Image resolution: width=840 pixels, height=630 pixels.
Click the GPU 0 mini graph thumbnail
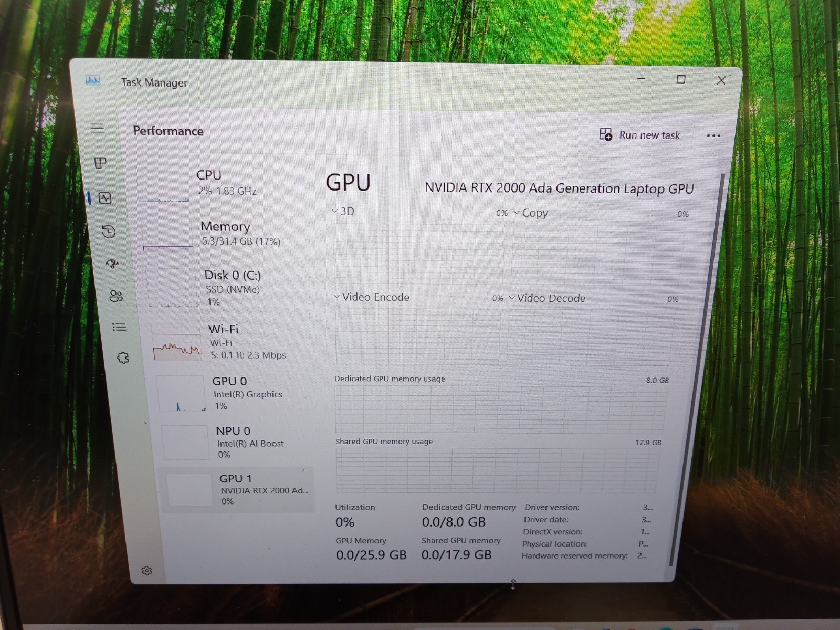click(181, 394)
